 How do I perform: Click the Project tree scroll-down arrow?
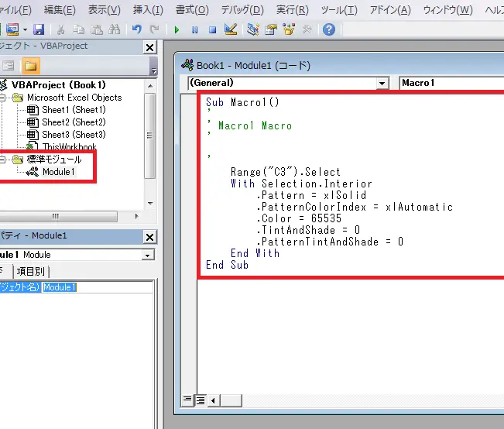[149, 203]
